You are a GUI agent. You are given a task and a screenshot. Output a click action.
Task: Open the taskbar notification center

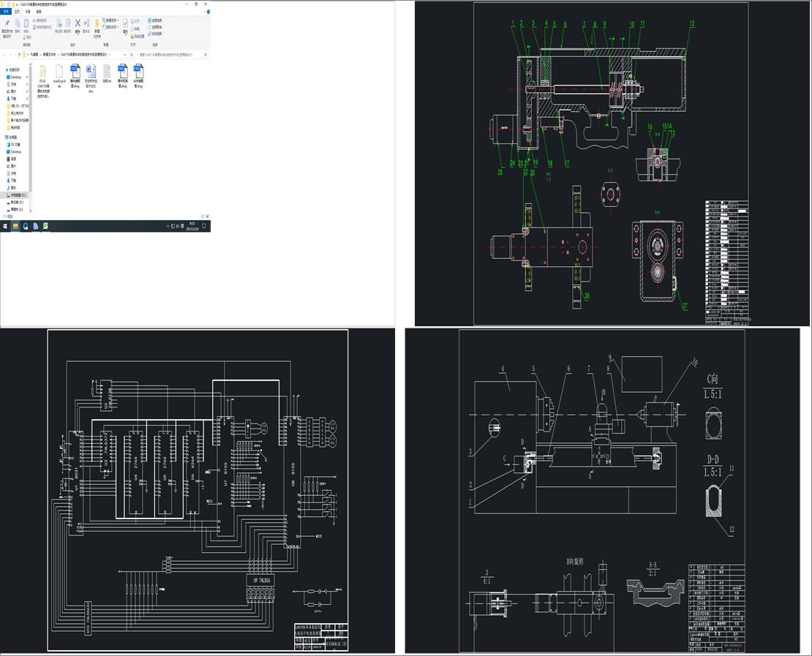click(x=204, y=226)
